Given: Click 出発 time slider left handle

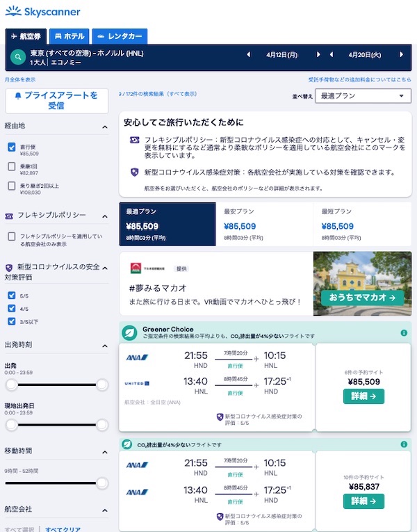Looking at the screenshot, I should [x=12, y=385].
